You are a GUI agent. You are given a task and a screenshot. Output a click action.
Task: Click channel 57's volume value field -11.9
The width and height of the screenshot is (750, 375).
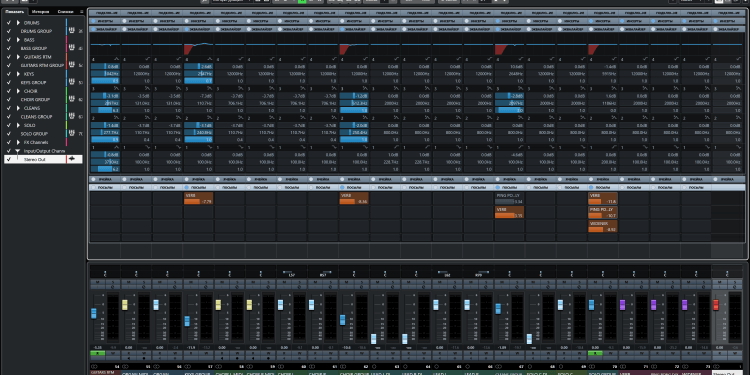tap(191, 347)
